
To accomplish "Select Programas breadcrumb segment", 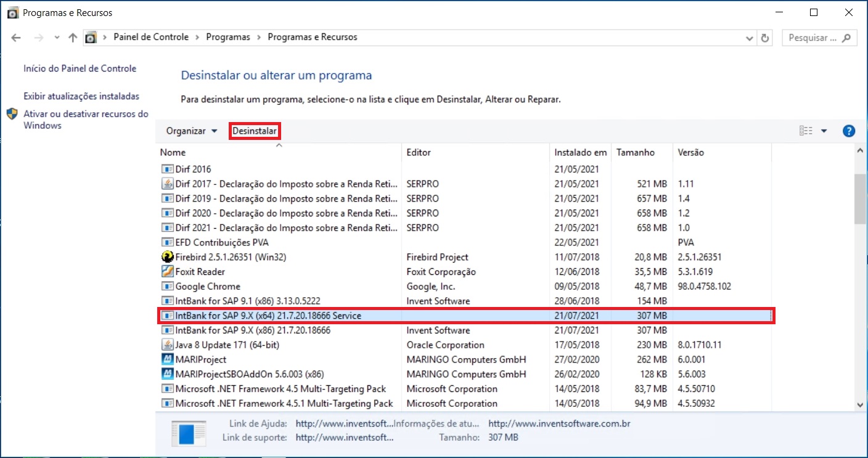I will pyautogui.click(x=228, y=37).
